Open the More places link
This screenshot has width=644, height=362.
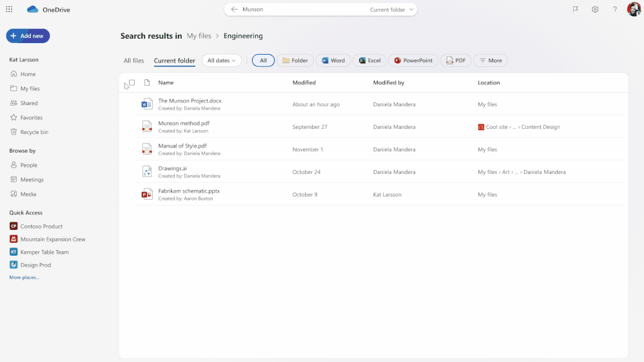[24, 278]
